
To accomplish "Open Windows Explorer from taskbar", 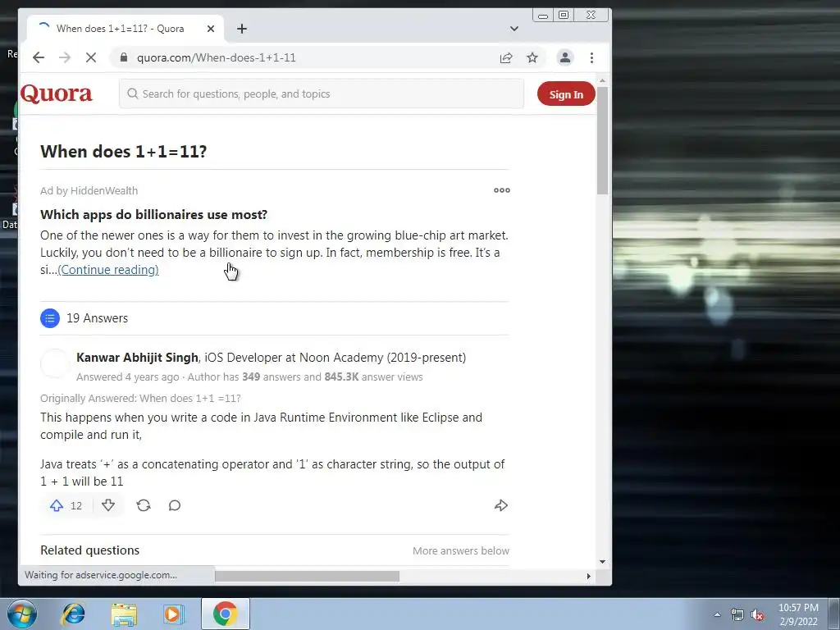I will tap(124, 614).
